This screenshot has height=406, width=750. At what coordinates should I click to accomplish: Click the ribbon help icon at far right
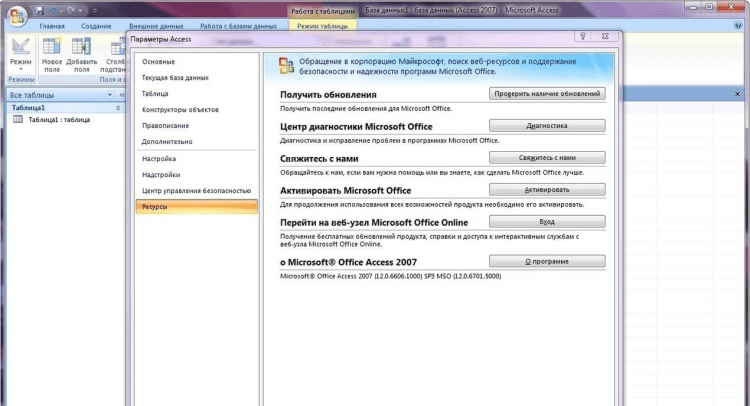click(738, 26)
